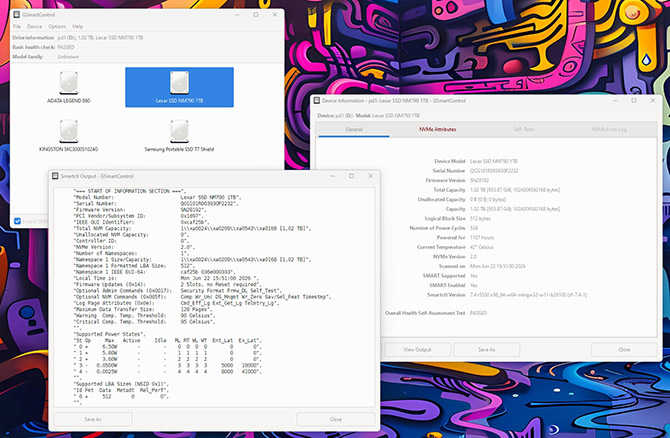Open the Options menu
Screen dimensions: 670x438
point(57,26)
